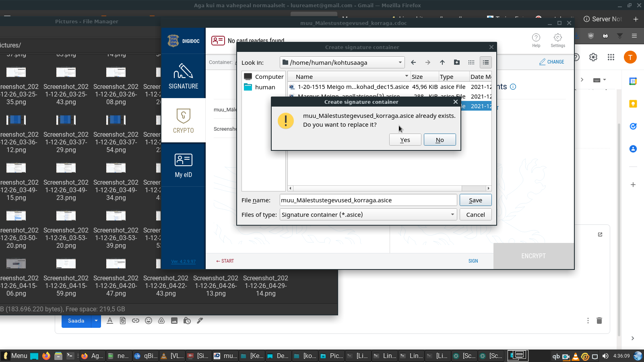644x362 pixels.
Task: Open Google apps grid in Gmail
Action: [611, 57]
